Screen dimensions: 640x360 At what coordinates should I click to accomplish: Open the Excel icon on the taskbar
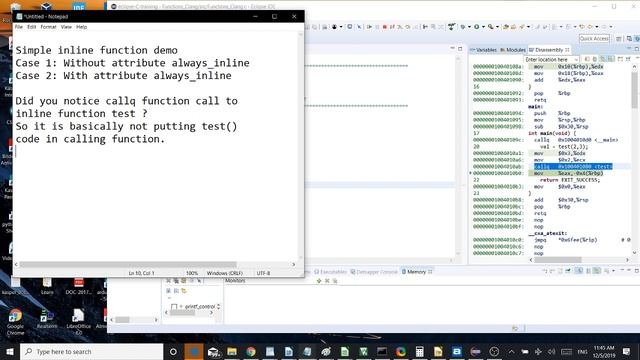(x=363, y=351)
